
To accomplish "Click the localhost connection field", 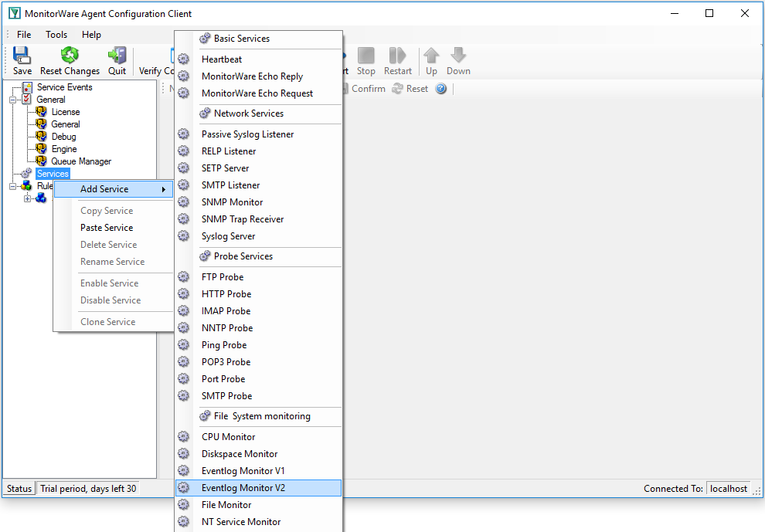I will tap(729, 489).
